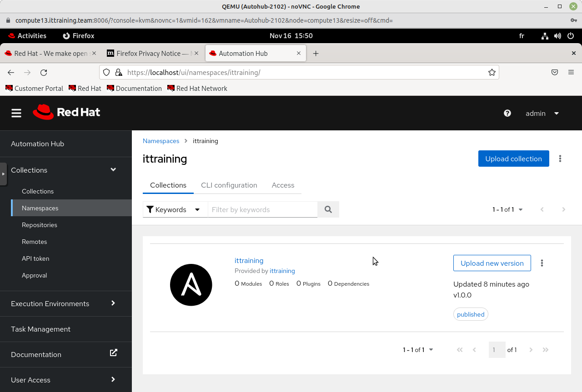Screen dimensions: 582x392
Task: Click the tracking protection shield icon
Action: click(x=106, y=72)
